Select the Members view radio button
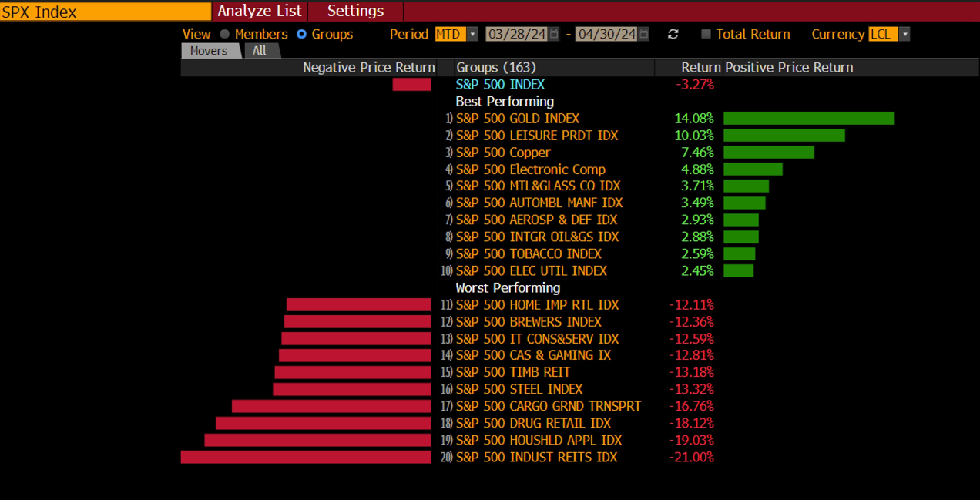 pyautogui.click(x=225, y=34)
